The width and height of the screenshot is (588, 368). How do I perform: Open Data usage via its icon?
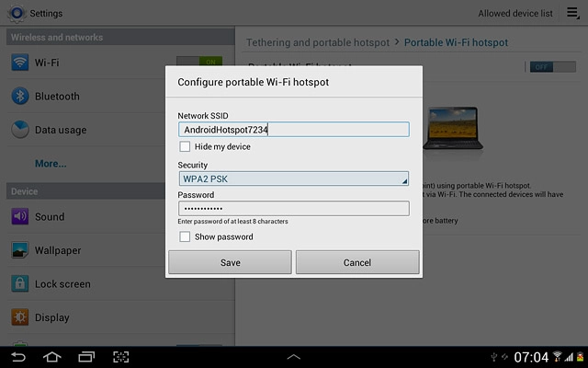[20, 130]
